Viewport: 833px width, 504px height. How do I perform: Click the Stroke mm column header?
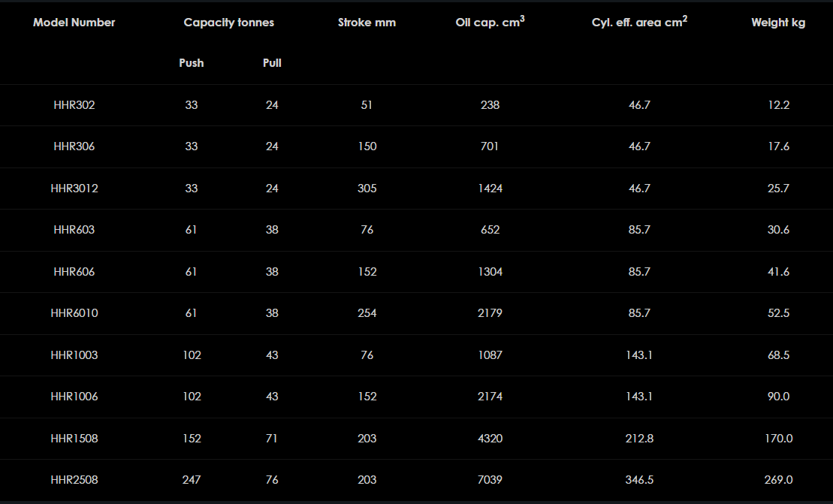(367, 23)
